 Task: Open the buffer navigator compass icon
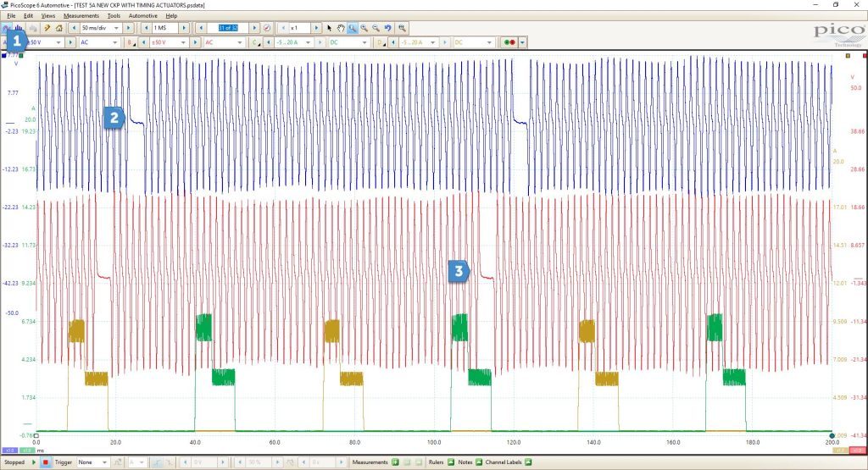click(267, 28)
